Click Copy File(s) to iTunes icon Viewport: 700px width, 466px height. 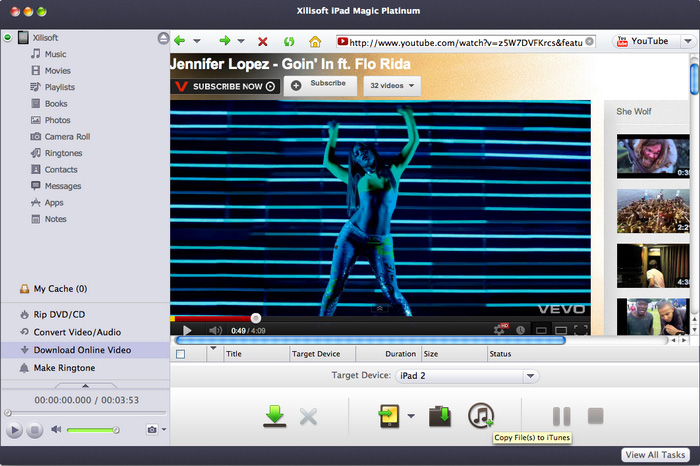click(x=482, y=416)
